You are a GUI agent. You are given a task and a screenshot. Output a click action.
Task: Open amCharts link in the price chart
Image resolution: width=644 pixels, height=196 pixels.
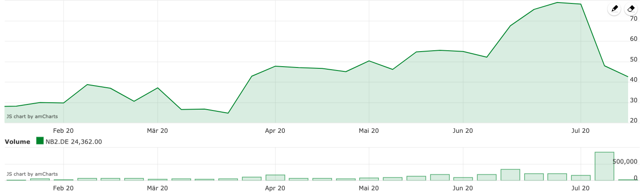click(32, 116)
